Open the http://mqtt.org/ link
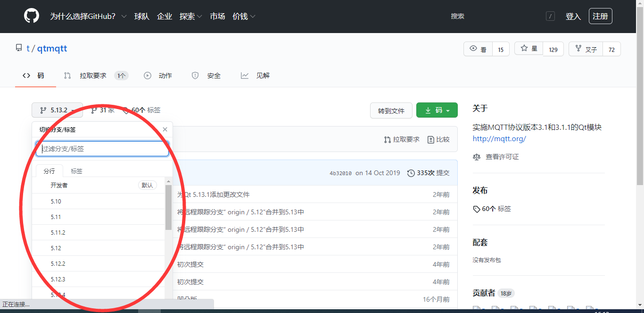 499,139
